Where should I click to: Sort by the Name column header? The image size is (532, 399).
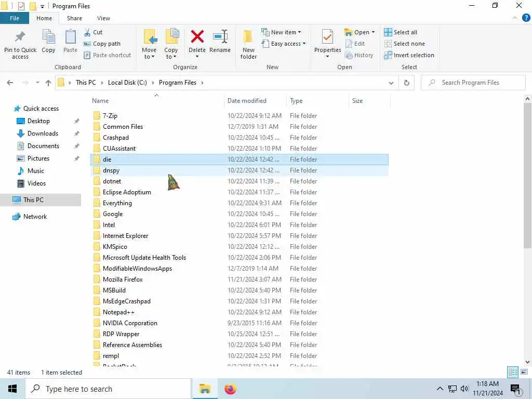[157, 101]
